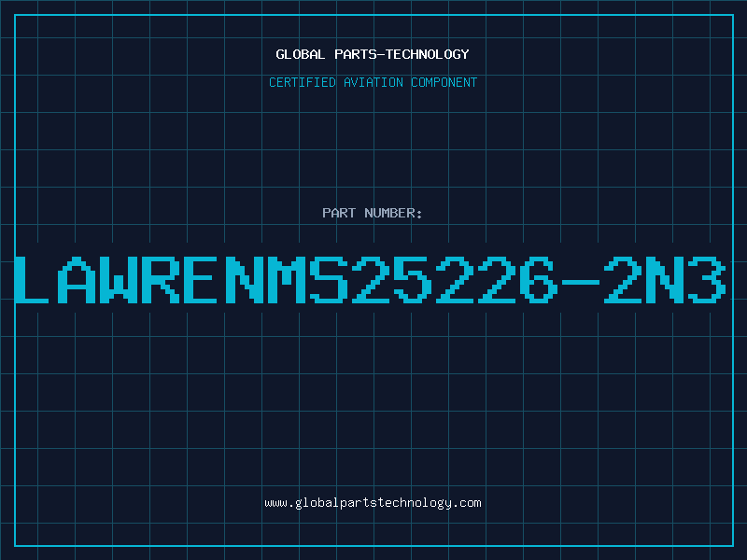Click the final digit 3 of part number
Screen dimensions: 747x560
(x=707, y=279)
